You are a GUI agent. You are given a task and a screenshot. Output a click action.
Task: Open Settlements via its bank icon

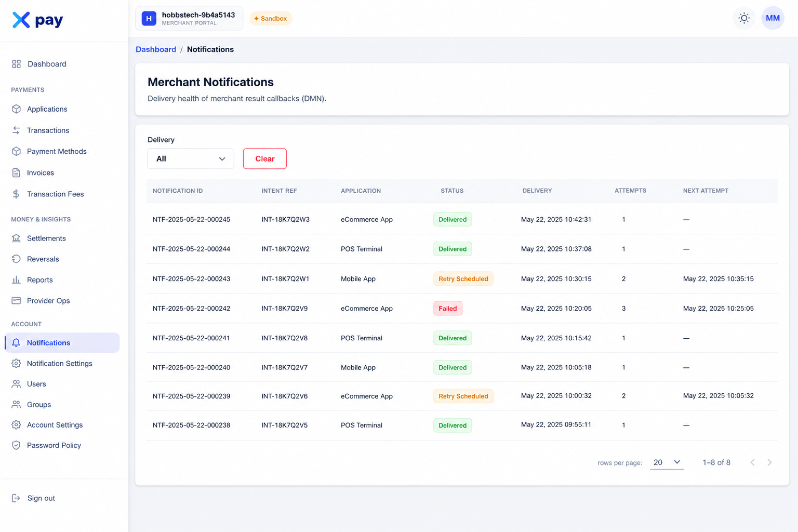16,238
